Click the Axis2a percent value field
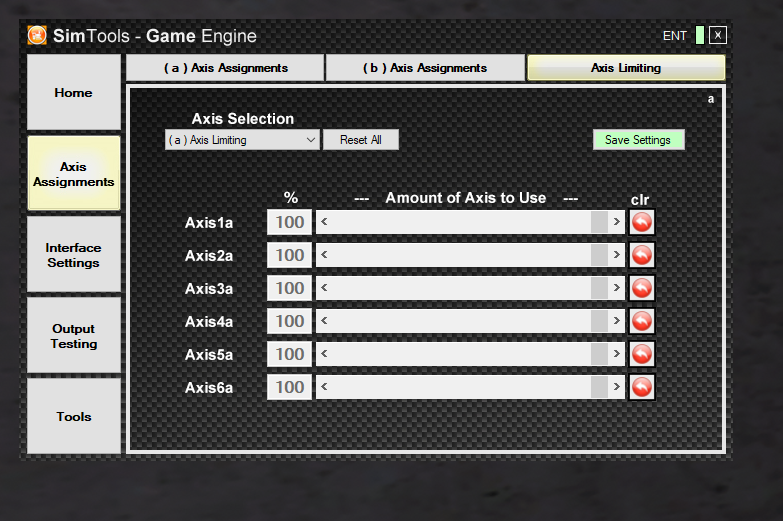The height and width of the screenshot is (521, 783). (x=290, y=255)
